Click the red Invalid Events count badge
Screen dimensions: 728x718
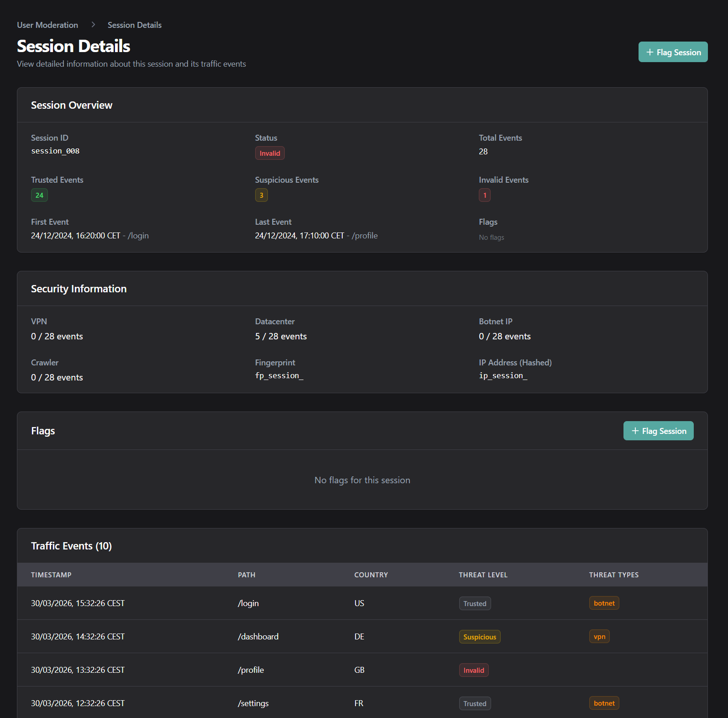[x=484, y=195]
